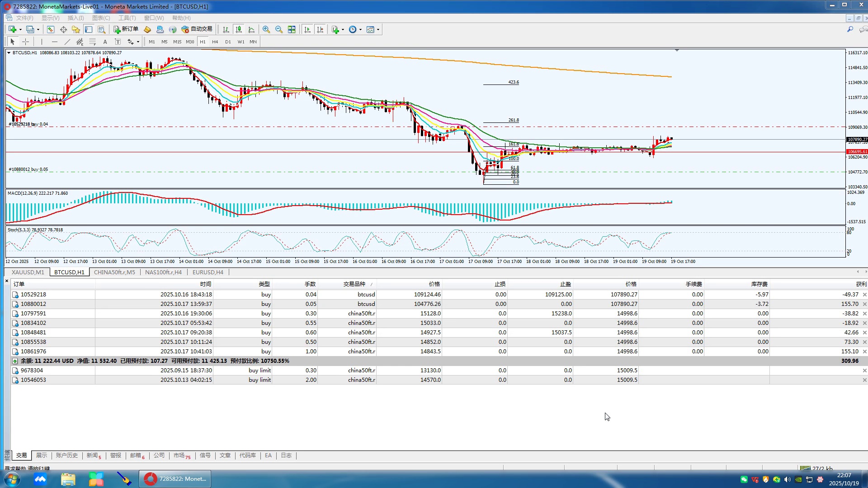Switch to the XAUUSD,M1 chart tab
The height and width of the screenshot is (488, 868).
(28, 272)
